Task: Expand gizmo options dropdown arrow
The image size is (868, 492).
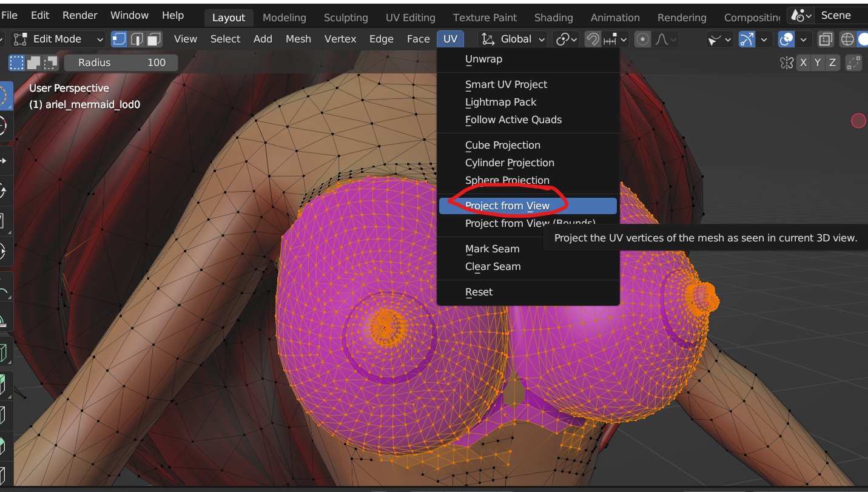Action: pyautogui.click(x=764, y=39)
